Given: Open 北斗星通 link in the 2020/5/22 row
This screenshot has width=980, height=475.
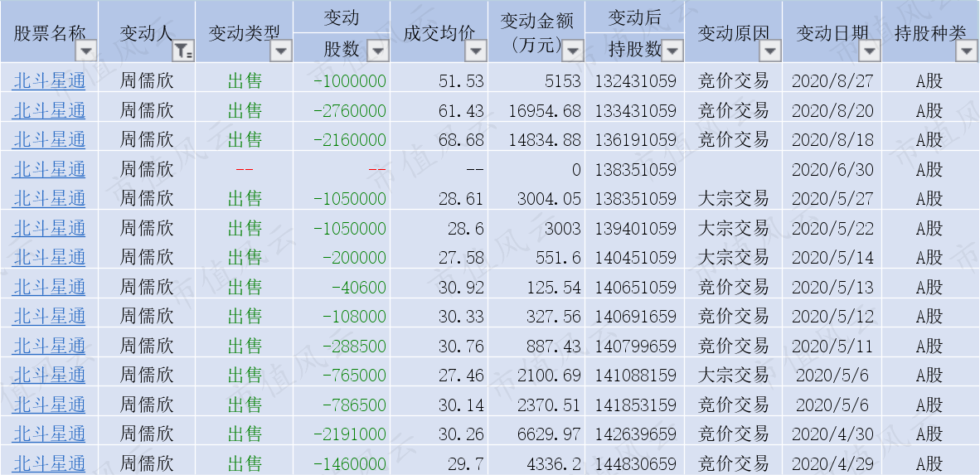Looking at the screenshot, I should pyautogui.click(x=49, y=228).
